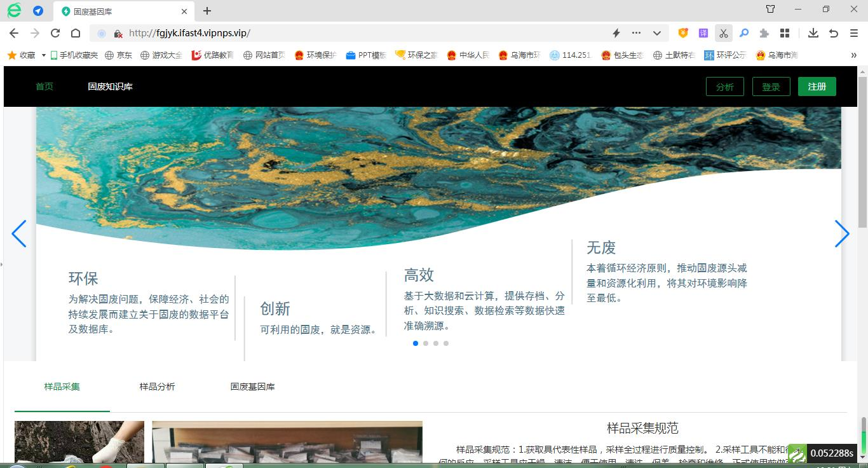Open the screenshot scissors tool
The width and height of the screenshot is (868, 468).
pos(724,33)
